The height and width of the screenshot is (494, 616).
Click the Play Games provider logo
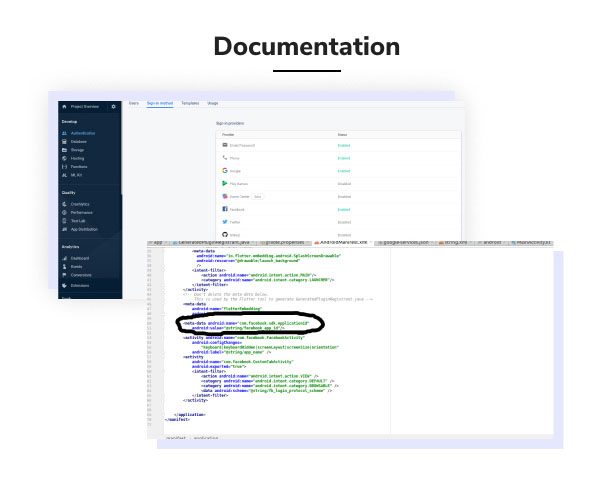click(x=225, y=183)
